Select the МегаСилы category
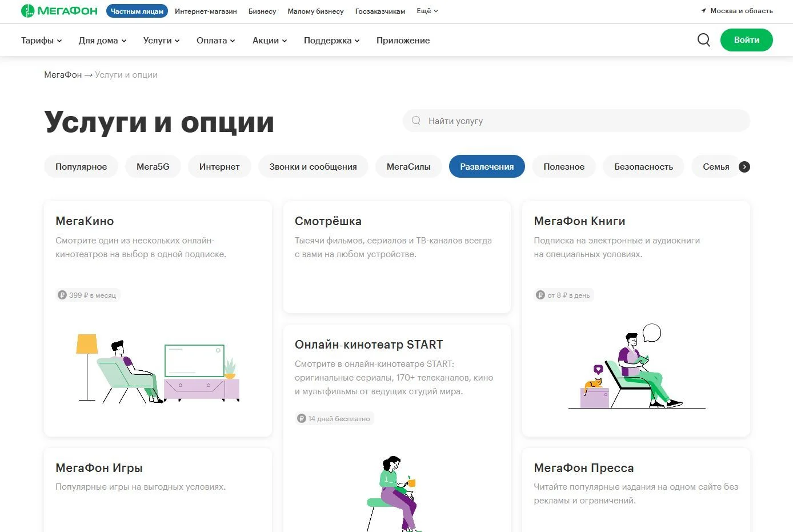793x532 pixels. [x=408, y=166]
